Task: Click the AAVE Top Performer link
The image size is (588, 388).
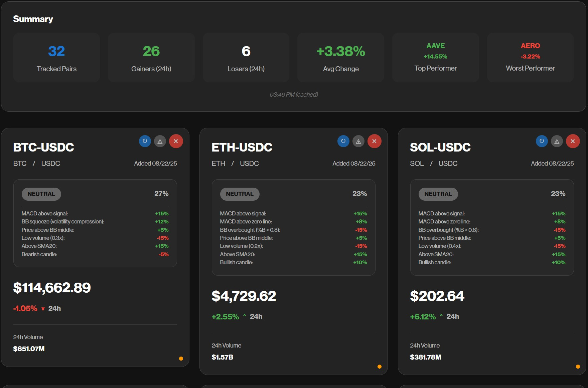Action: tap(435, 46)
